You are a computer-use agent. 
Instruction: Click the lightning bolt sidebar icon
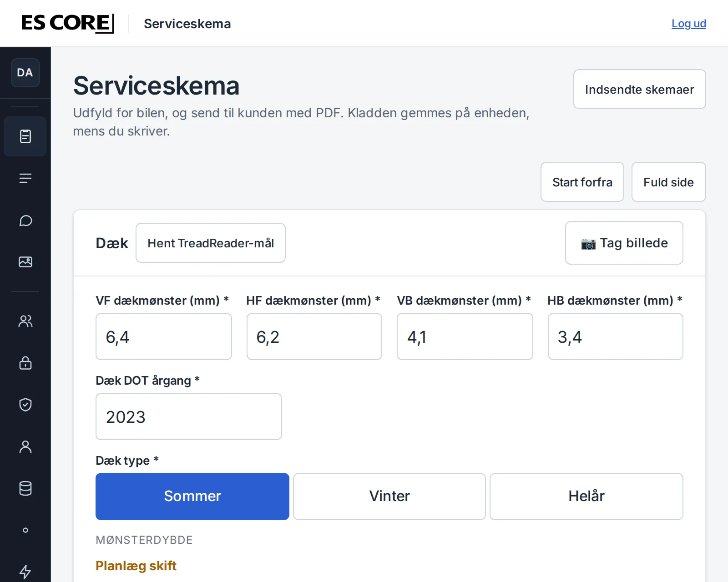[25, 572]
